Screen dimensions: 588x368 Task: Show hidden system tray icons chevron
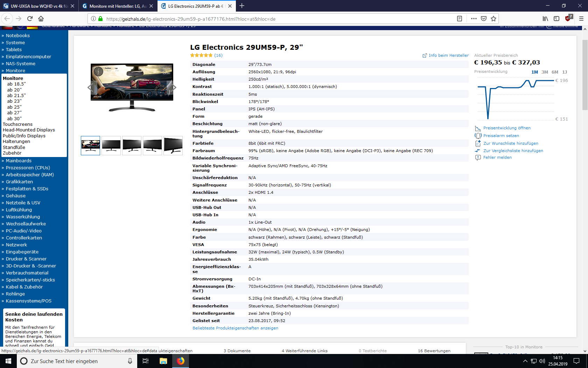point(525,361)
